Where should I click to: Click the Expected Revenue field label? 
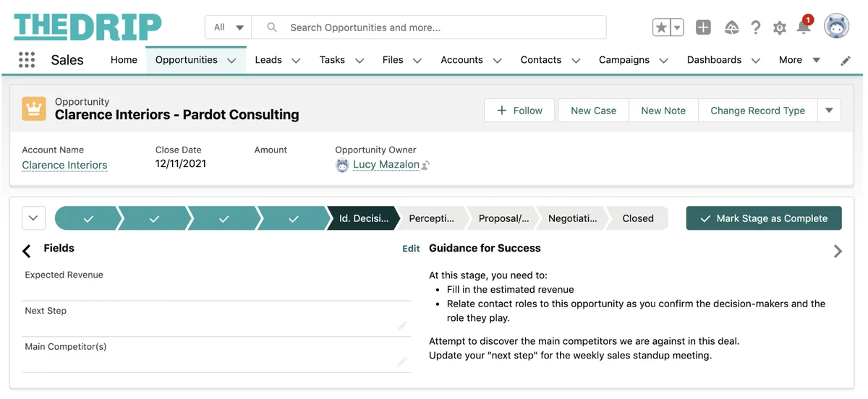(64, 275)
